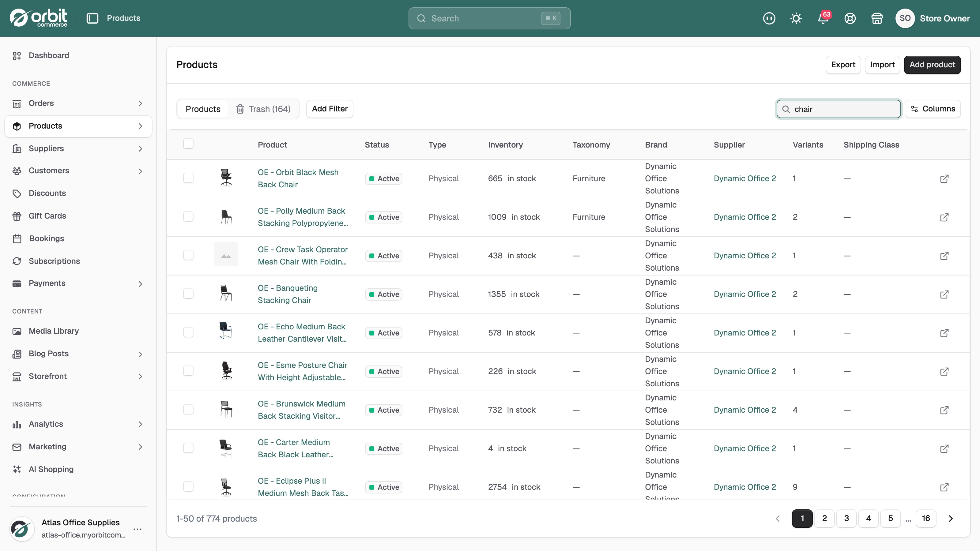This screenshot has width=980, height=551.
Task: Click the pause status icon in header
Action: [x=769, y=18]
